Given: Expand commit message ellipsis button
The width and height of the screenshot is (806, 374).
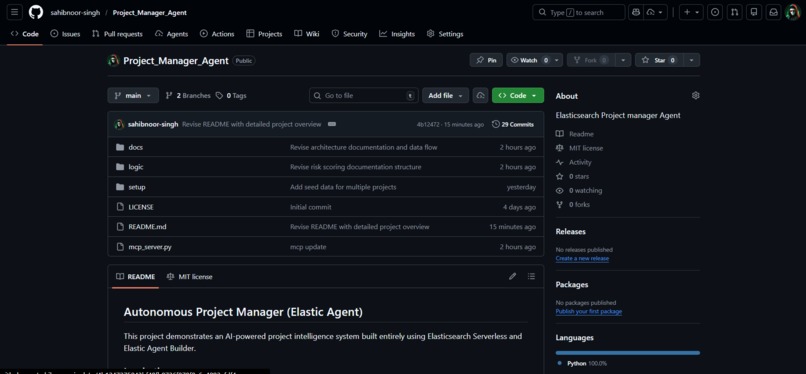Looking at the screenshot, I should pos(332,124).
